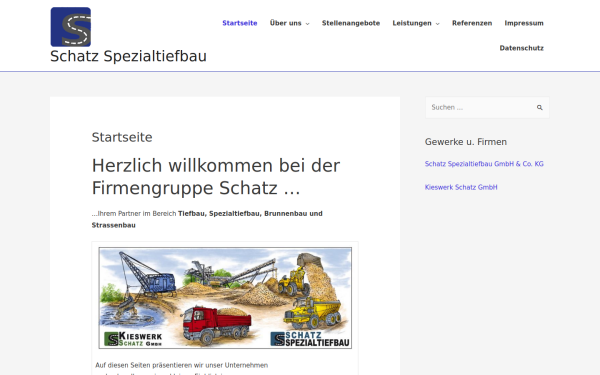
Task: Open the Datenschutz page
Action: pyautogui.click(x=522, y=48)
